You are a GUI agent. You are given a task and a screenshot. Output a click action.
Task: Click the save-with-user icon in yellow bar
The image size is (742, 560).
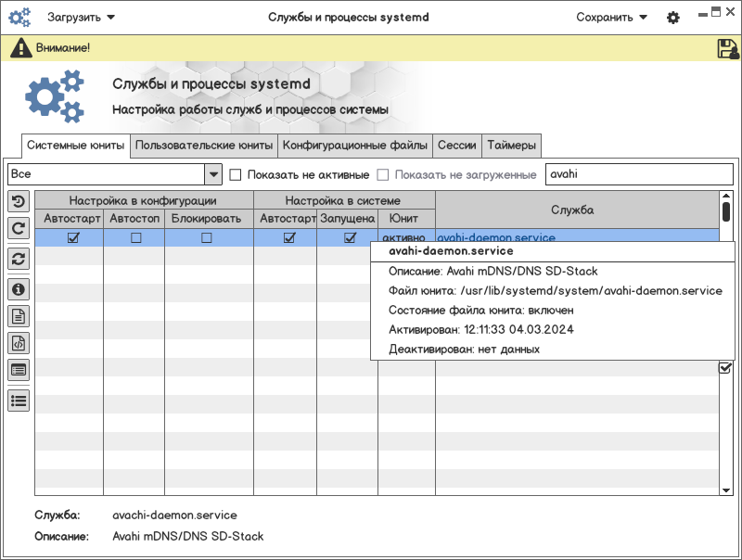[x=727, y=48]
